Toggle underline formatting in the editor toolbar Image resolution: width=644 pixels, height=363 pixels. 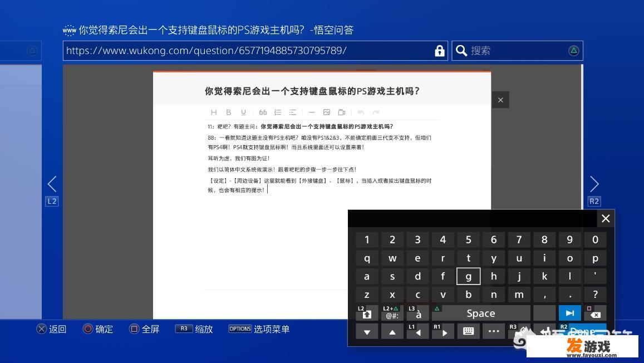click(x=243, y=112)
